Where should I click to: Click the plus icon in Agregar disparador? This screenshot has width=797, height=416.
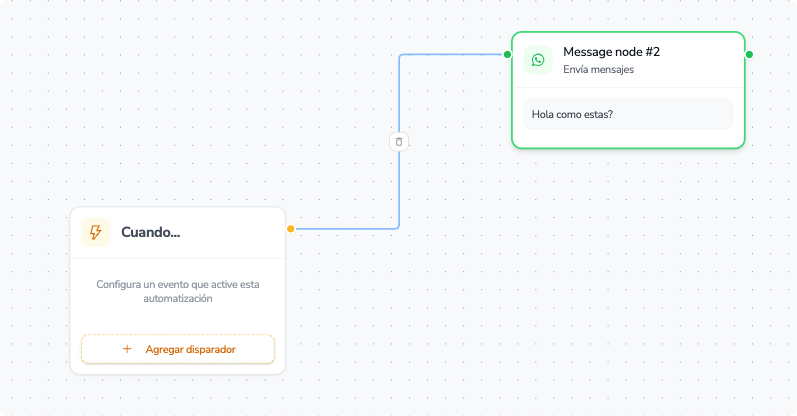click(x=127, y=349)
